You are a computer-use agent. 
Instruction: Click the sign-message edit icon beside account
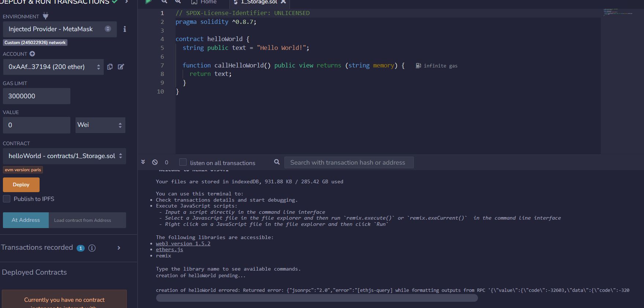pyautogui.click(x=121, y=67)
